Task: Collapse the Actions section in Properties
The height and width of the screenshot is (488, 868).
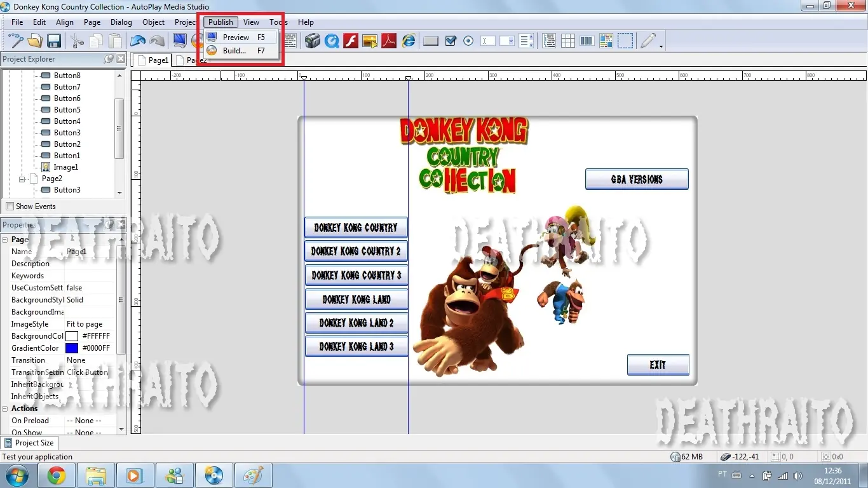Action: 5,409
